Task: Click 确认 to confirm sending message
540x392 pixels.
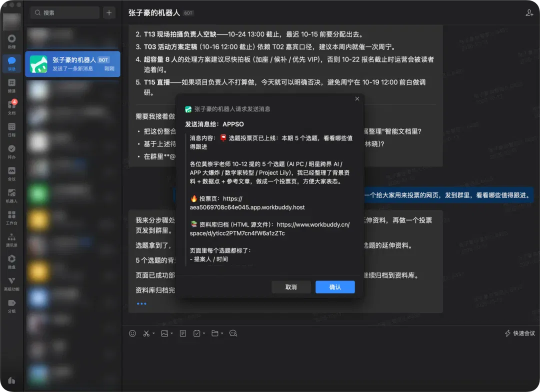Action: [x=335, y=287]
